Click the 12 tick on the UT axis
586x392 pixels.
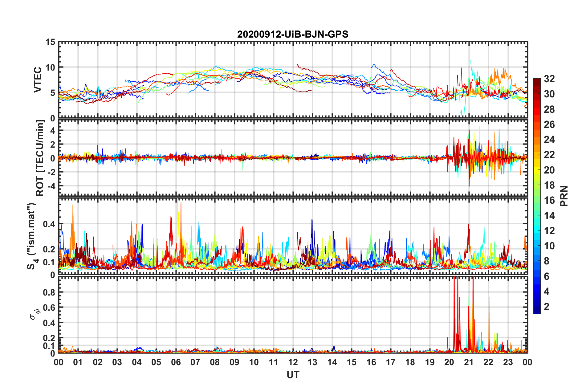(293, 362)
